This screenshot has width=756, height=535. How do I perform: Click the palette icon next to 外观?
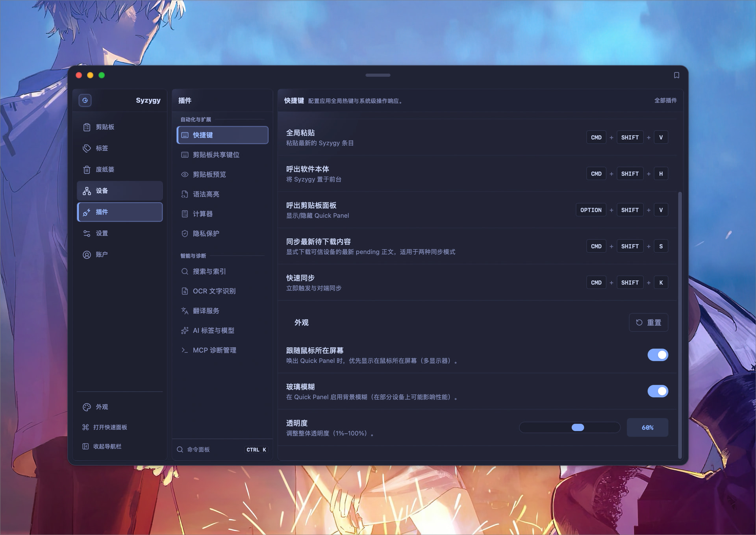click(87, 407)
